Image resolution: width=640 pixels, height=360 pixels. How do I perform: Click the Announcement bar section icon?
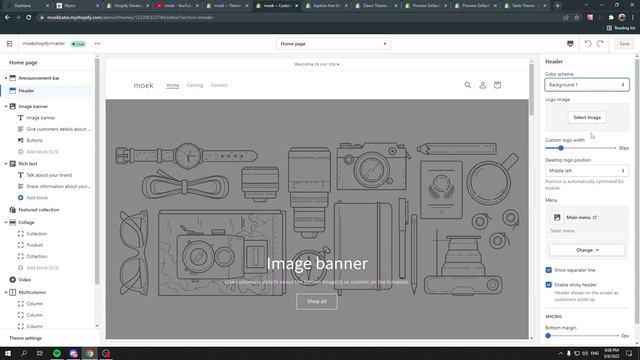[x=13, y=78]
